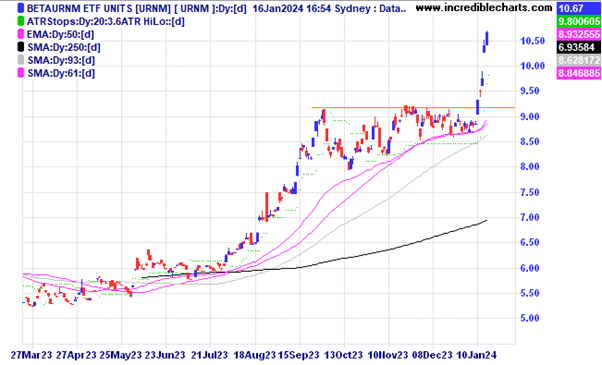Click the 6.93584 SMA 250 value box
This screenshot has height=365, width=602.
point(579,47)
